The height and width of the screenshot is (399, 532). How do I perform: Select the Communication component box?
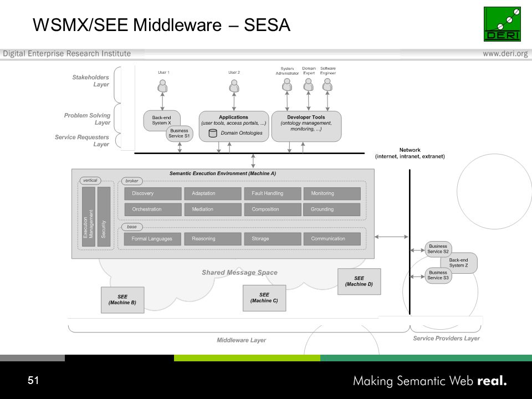(332, 239)
